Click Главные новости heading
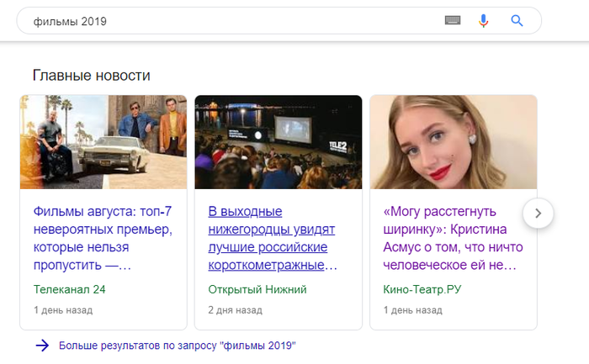 pyautogui.click(x=91, y=76)
